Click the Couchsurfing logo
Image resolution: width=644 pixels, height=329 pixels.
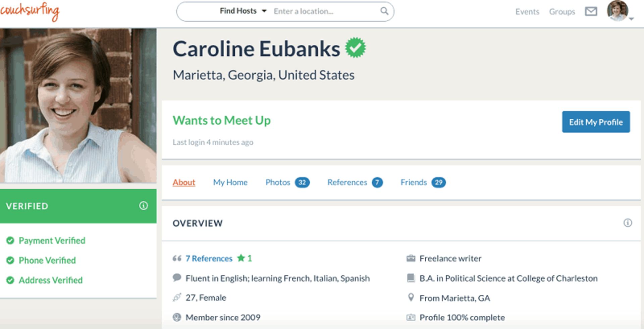[x=30, y=12]
